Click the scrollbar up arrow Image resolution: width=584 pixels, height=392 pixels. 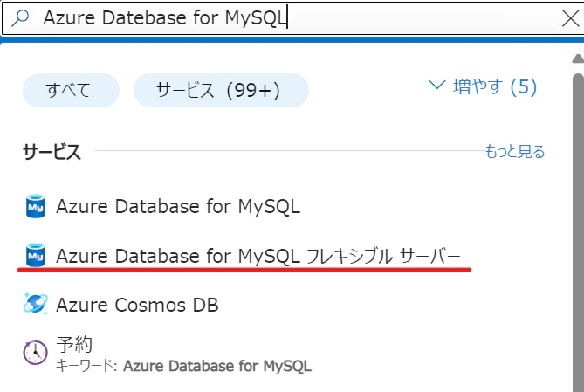pyautogui.click(x=578, y=58)
